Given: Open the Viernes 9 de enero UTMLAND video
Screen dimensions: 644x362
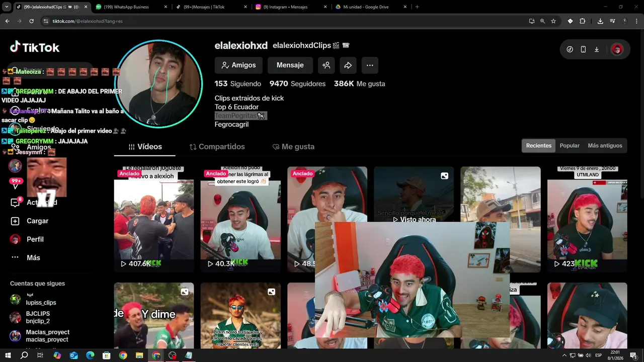Looking at the screenshot, I should 587,220.
